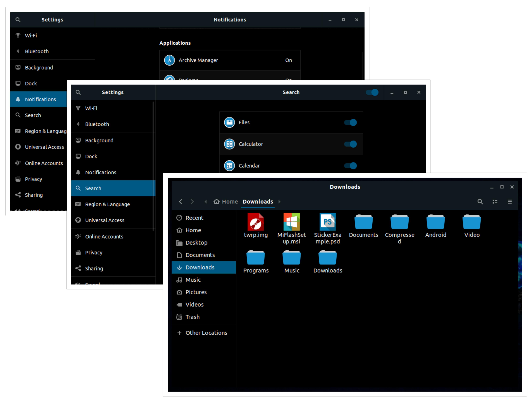Click the Calendar app icon in Search panel
The width and height of the screenshot is (532, 399).
[229, 166]
